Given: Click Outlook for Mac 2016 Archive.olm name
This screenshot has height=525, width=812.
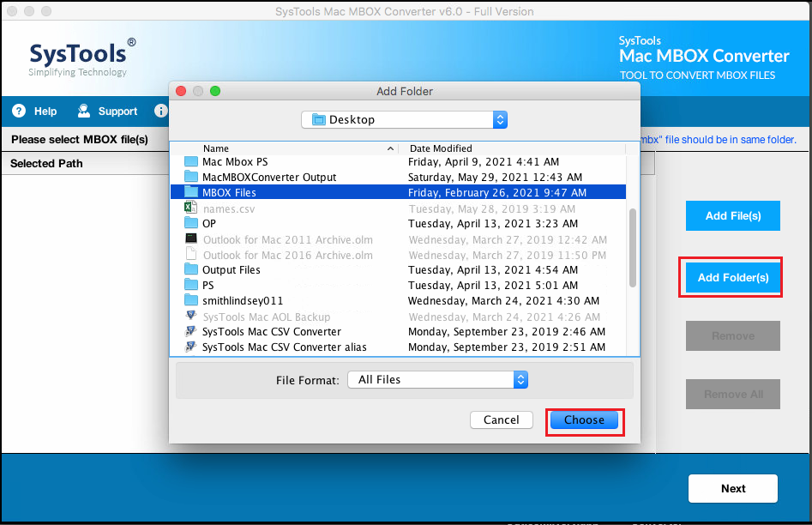Looking at the screenshot, I should pyautogui.click(x=288, y=256).
